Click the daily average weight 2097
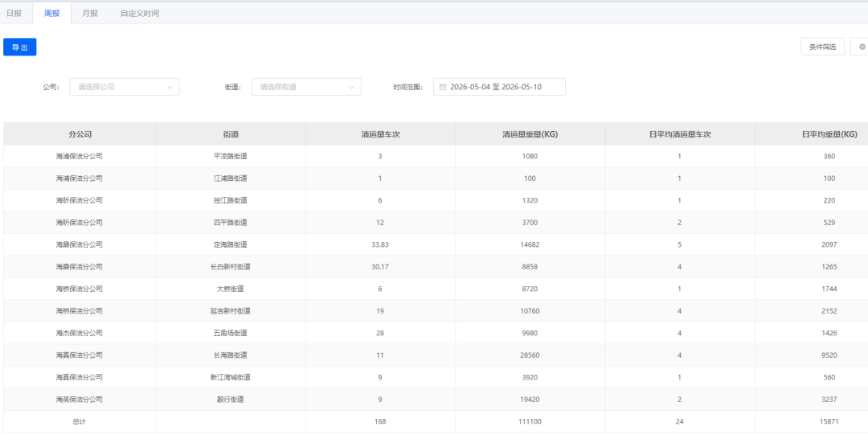The width and height of the screenshot is (868, 435). [x=829, y=244]
